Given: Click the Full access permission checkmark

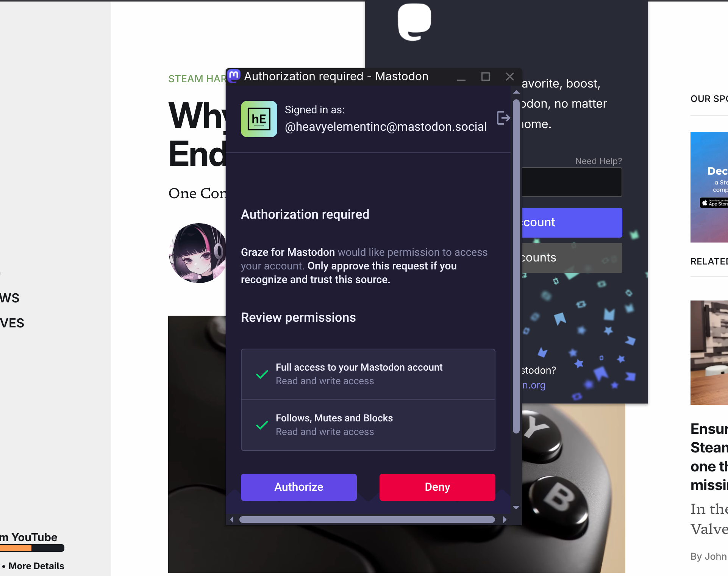Looking at the screenshot, I should click(262, 374).
